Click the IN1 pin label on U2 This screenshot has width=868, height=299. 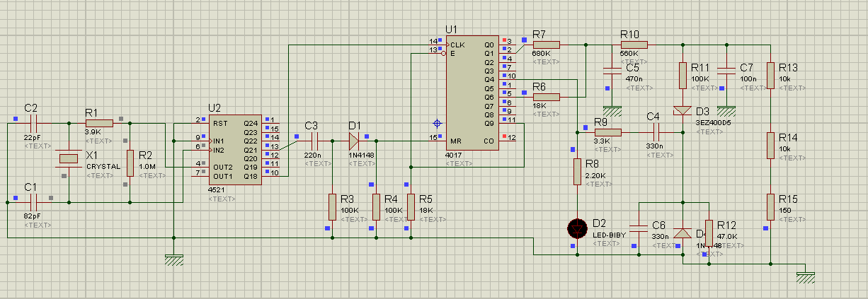click(219, 141)
